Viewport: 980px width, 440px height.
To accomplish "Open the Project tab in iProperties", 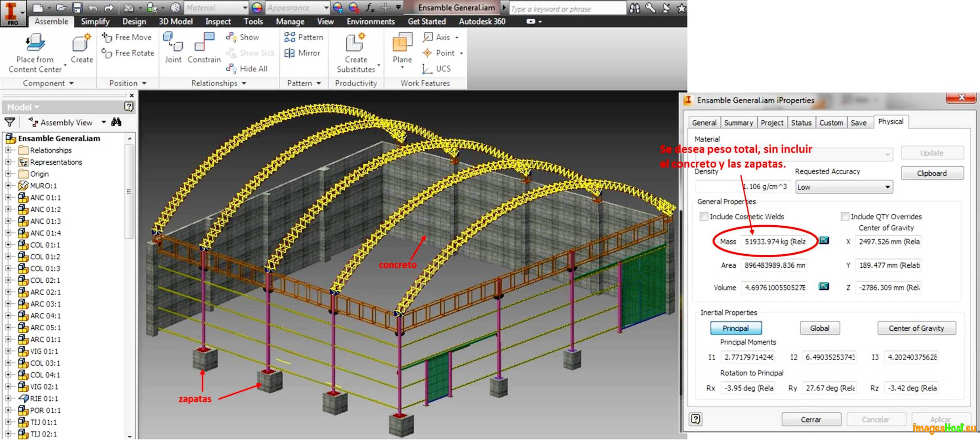I will coord(772,123).
